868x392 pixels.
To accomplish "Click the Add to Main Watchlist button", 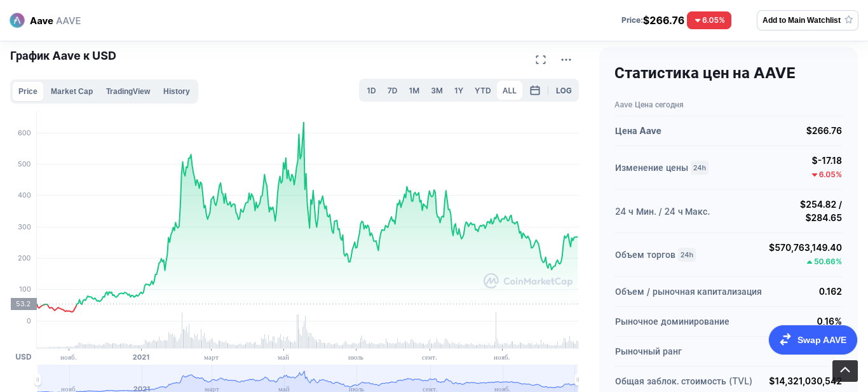I will pyautogui.click(x=808, y=20).
